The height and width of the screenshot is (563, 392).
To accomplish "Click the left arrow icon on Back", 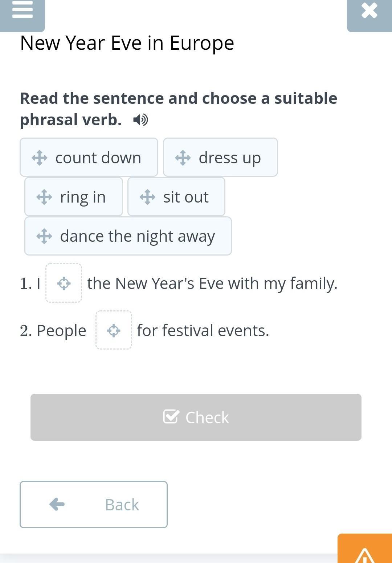I will (57, 504).
